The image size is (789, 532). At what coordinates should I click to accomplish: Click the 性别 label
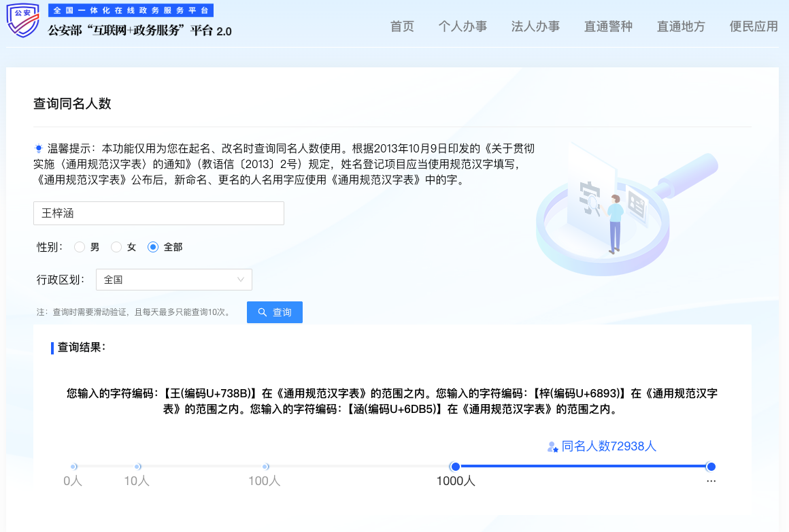[x=49, y=247]
